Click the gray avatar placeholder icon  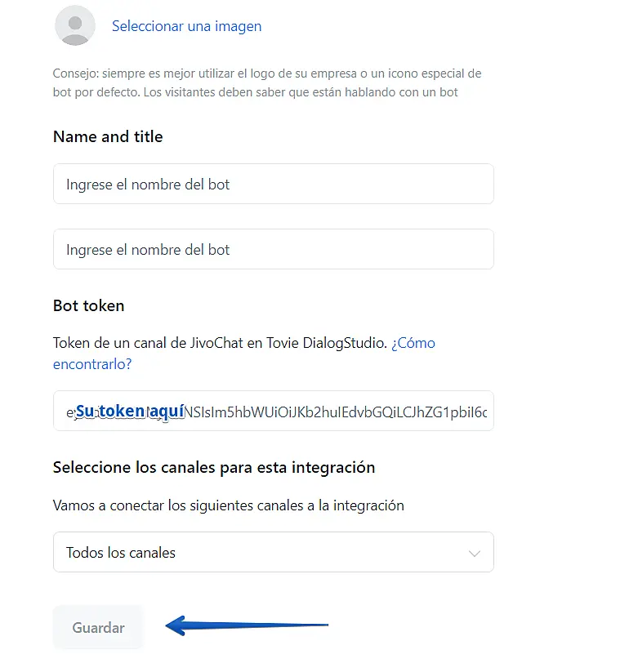tap(75, 25)
